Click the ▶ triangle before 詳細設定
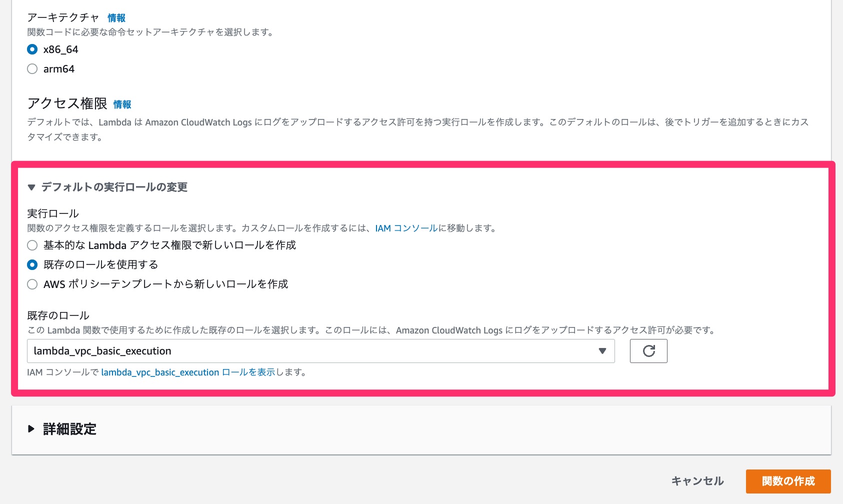The height and width of the screenshot is (504, 843). pyautogui.click(x=31, y=429)
